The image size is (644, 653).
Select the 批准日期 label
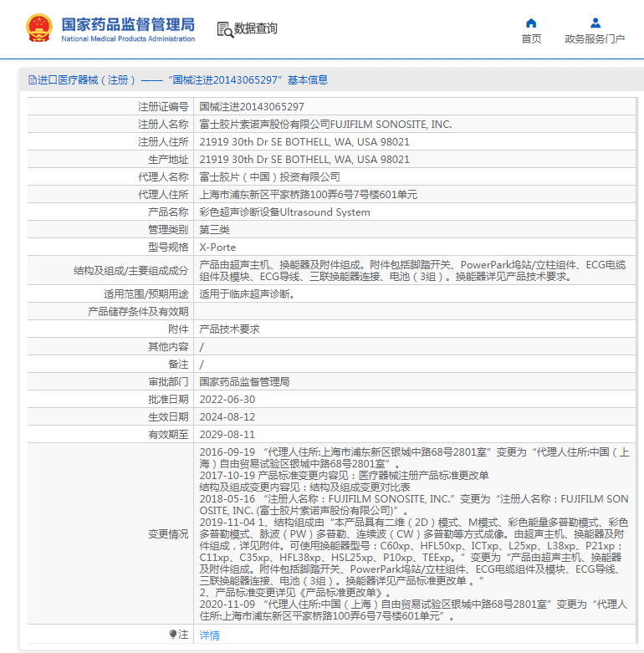tap(168, 400)
